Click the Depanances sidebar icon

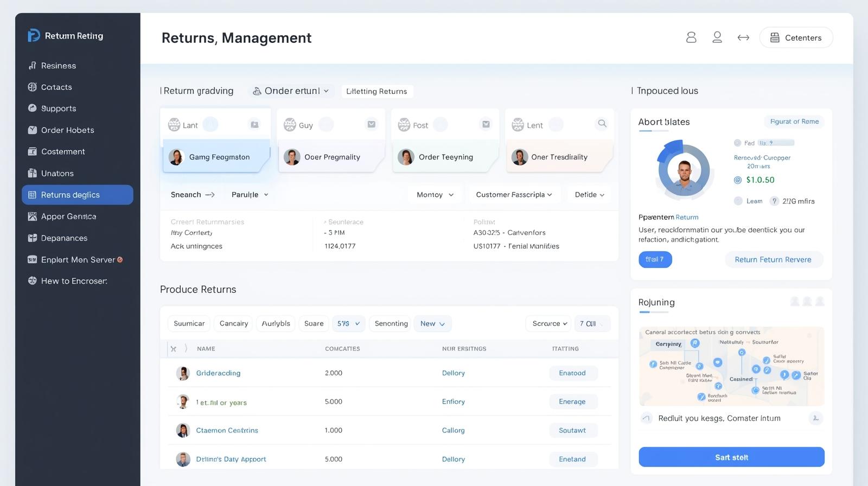click(x=33, y=238)
